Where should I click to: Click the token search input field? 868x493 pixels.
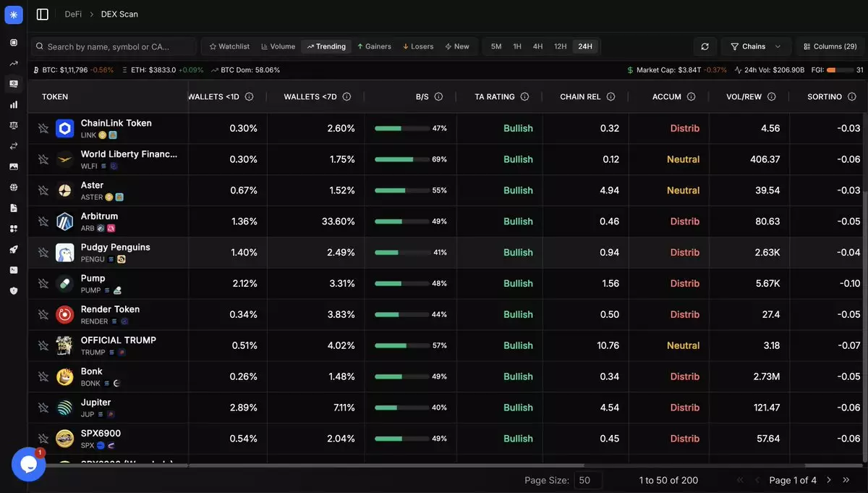[x=116, y=46]
